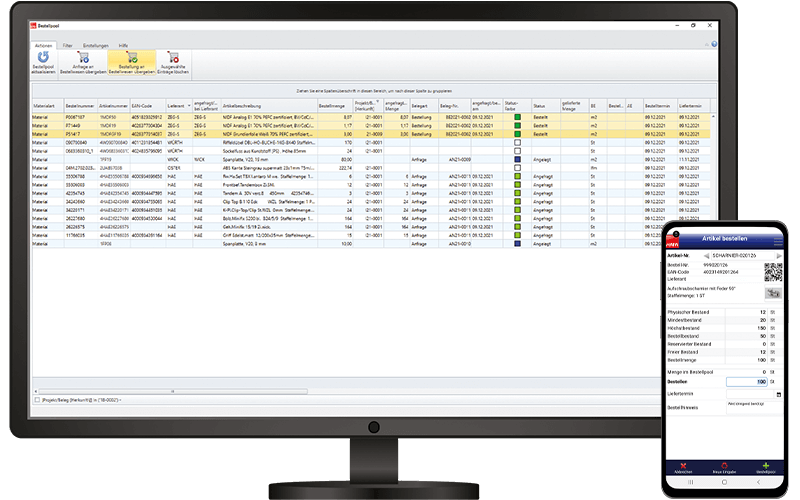
Task: Click 'Physischer Bestand' row on phone
Action: (x=722, y=312)
